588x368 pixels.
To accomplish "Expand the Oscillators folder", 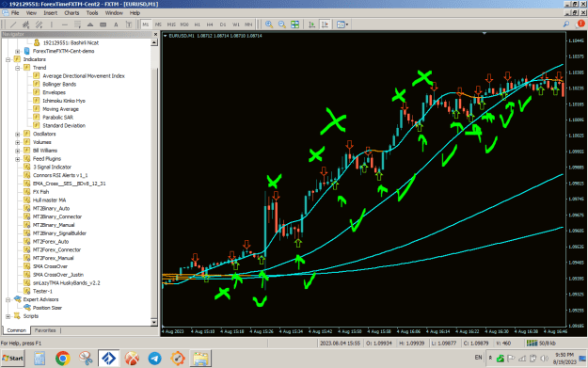I will click(17, 134).
